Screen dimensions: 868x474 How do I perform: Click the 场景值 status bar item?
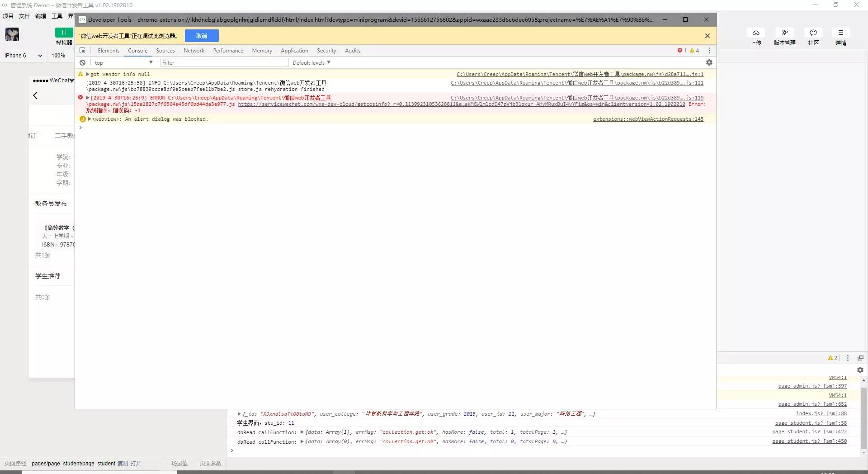click(x=179, y=464)
